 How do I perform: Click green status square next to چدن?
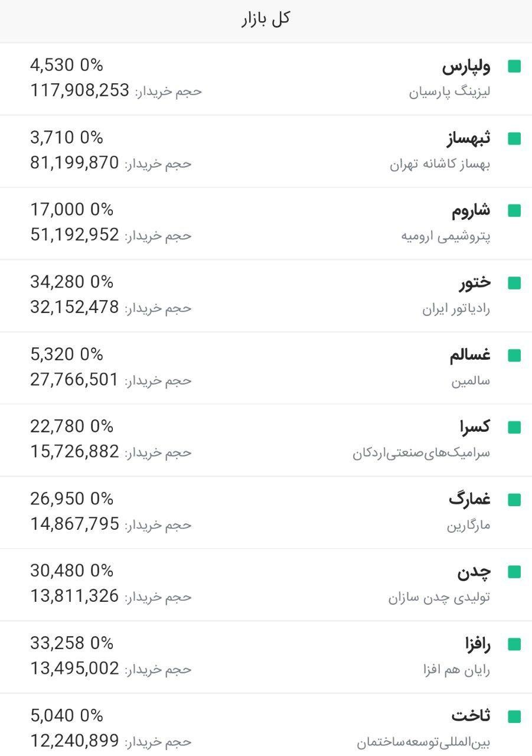tap(514, 572)
